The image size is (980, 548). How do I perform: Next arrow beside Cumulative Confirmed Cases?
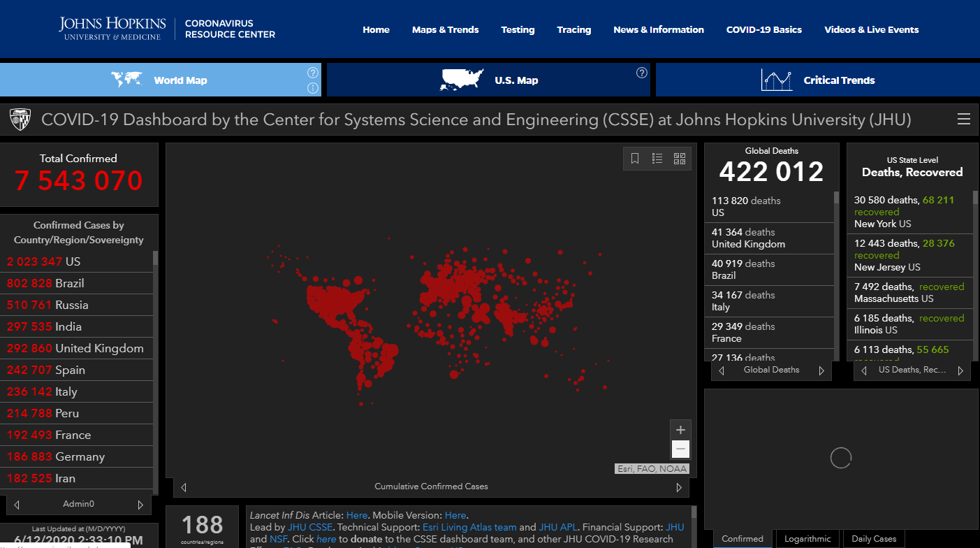679,487
